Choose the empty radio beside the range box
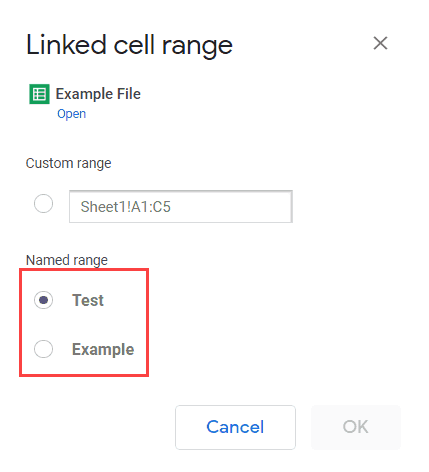429x472 pixels. pyautogui.click(x=43, y=203)
